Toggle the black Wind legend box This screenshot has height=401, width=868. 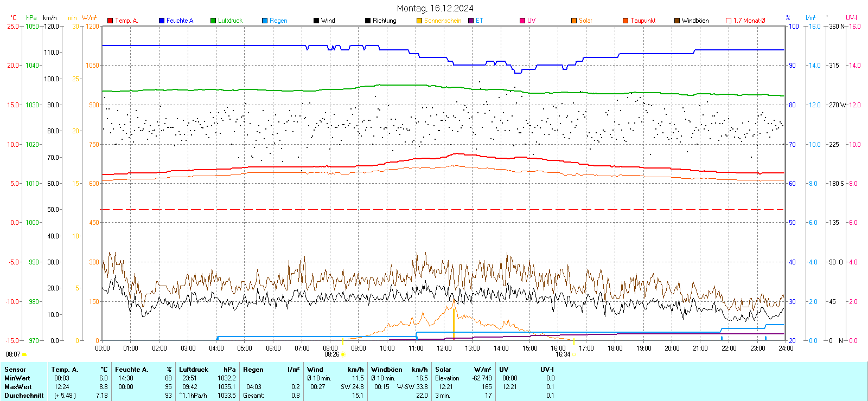[316, 21]
